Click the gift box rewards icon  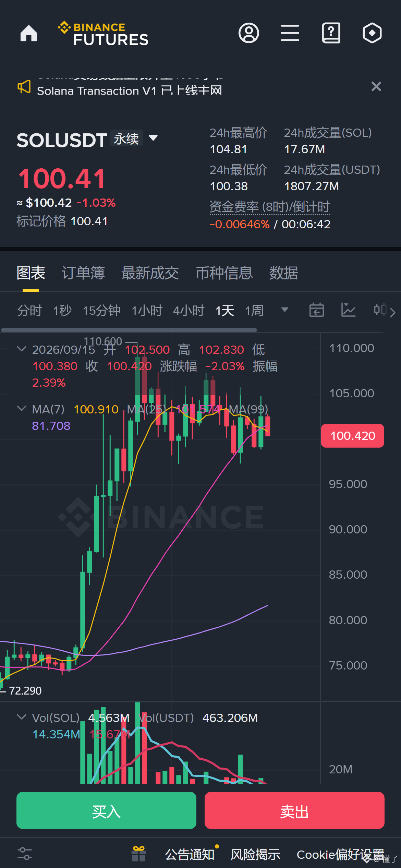(139, 854)
